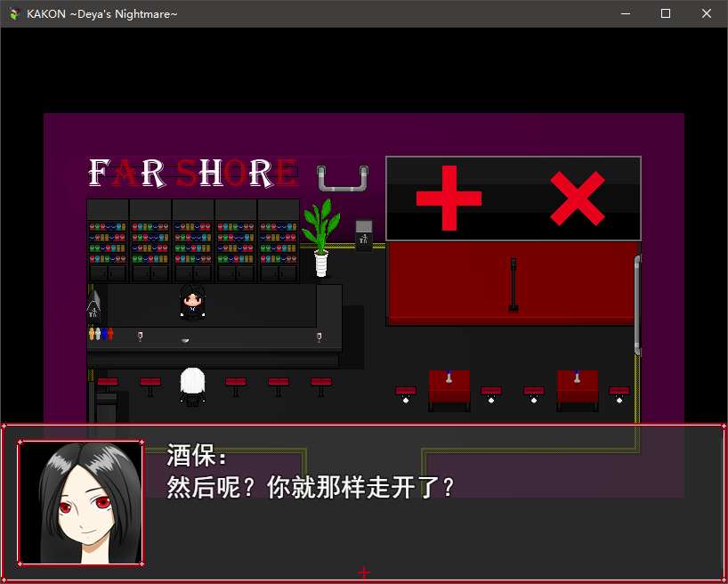Maximize the KAKON game window
728x584 pixels.
coord(666,13)
